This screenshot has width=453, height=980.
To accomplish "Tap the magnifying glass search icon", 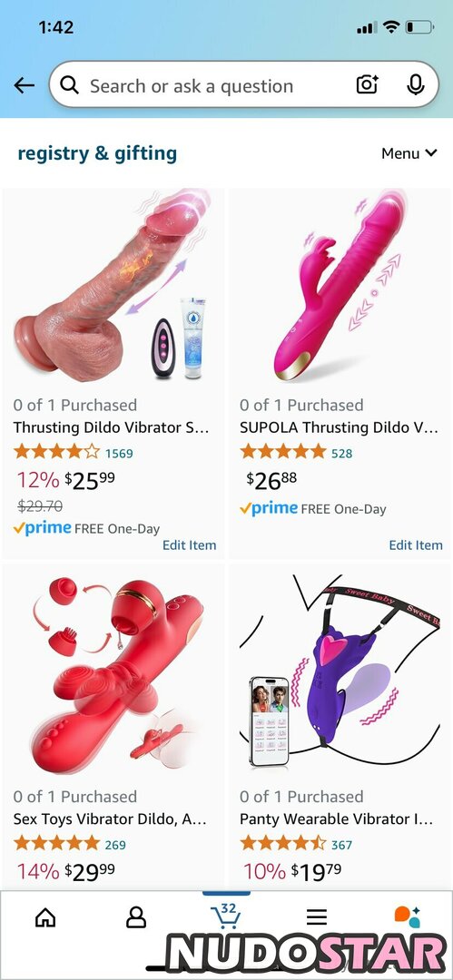I will (70, 85).
